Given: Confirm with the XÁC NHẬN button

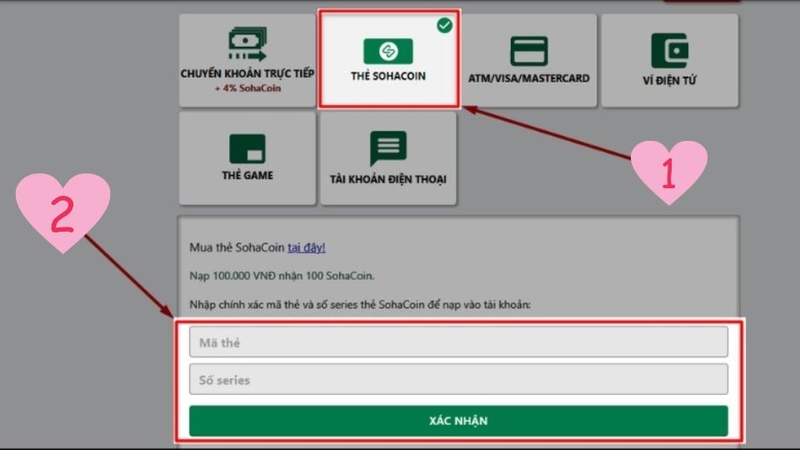Looking at the screenshot, I should (x=458, y=421).
